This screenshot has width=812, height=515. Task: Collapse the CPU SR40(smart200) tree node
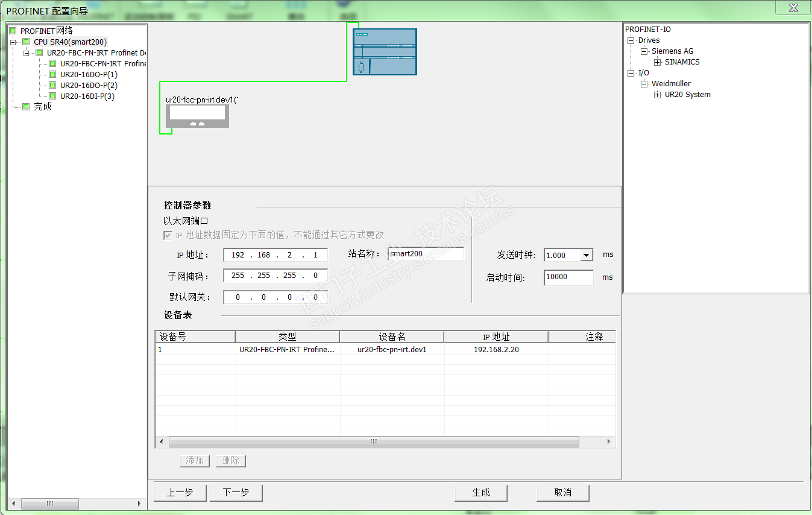[x=13, y=42]
